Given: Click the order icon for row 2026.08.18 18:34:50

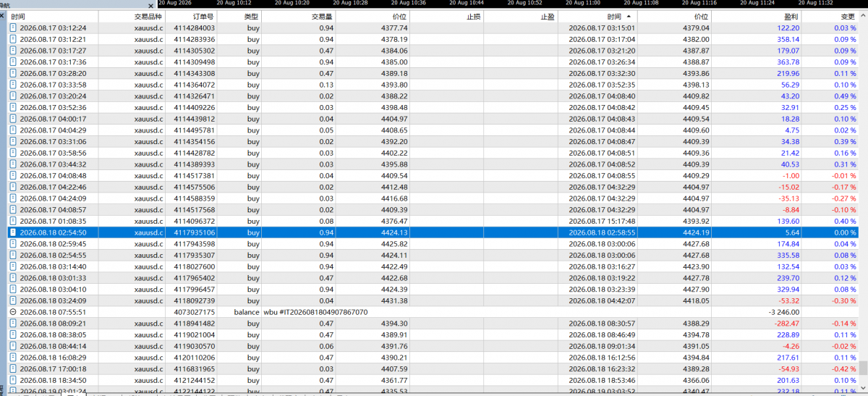Looking at the screenshot, I should pos(13,380).
